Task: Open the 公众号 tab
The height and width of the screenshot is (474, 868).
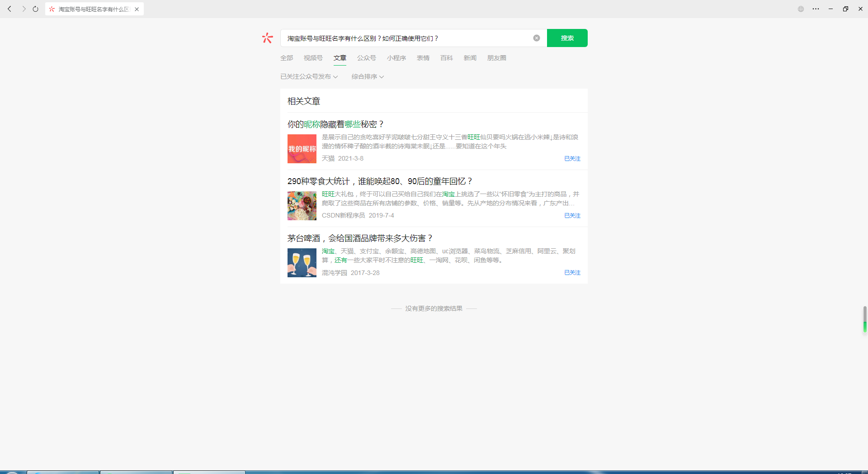Action: coord(367,58)
